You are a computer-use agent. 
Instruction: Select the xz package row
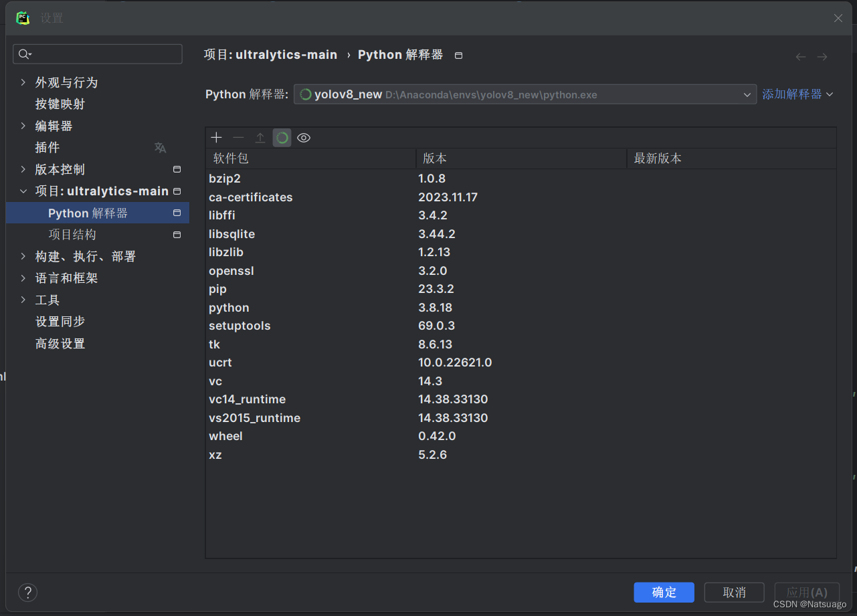[521, 455]
